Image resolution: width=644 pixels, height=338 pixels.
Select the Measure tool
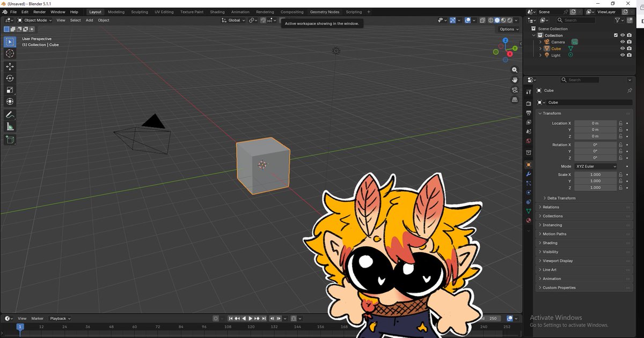(10, 127)
